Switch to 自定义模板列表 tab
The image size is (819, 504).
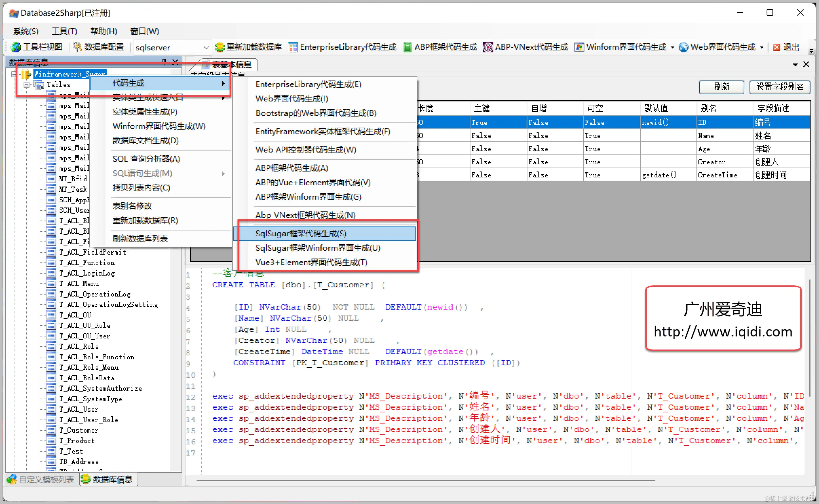pos(41,479)
